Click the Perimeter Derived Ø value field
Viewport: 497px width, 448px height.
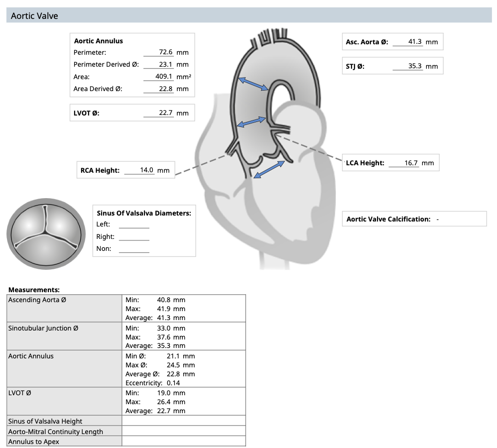(x=158, y=65)
